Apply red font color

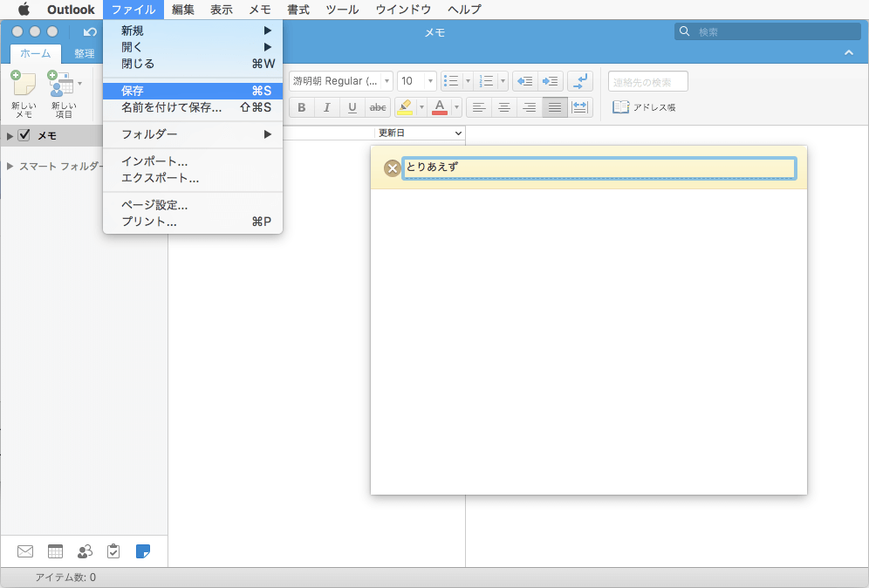click(440, 107)
